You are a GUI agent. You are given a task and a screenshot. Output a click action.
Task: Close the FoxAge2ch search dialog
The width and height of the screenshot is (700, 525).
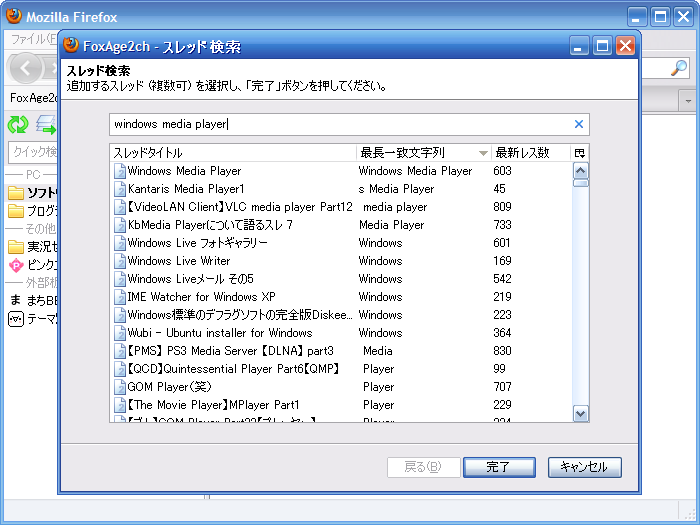point(625,46)
